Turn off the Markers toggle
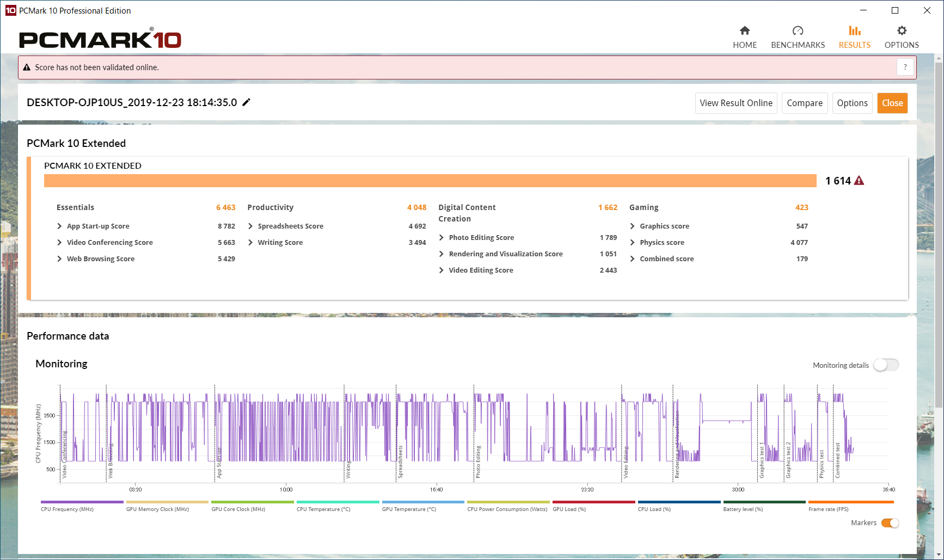 pyautogui.click(x=890, y=523)
